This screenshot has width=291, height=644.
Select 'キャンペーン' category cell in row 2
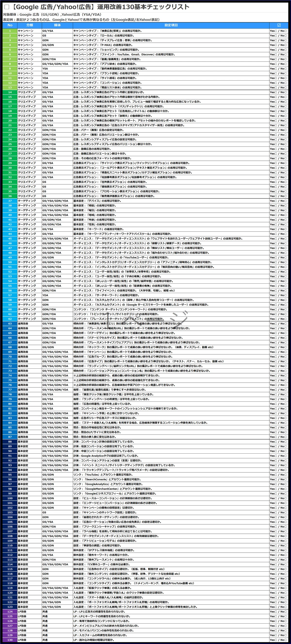pyautogui.click(x=30, y=36)
